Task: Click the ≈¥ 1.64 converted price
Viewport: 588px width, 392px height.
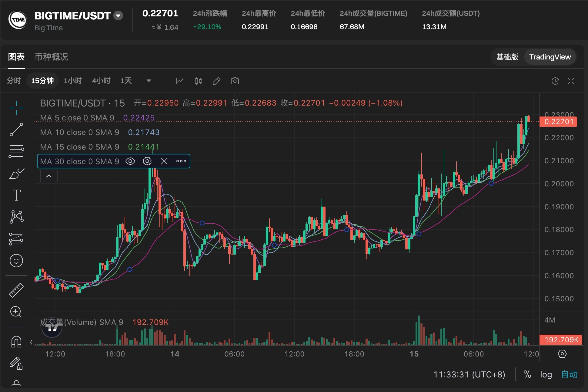Action: tap(165, 27)
